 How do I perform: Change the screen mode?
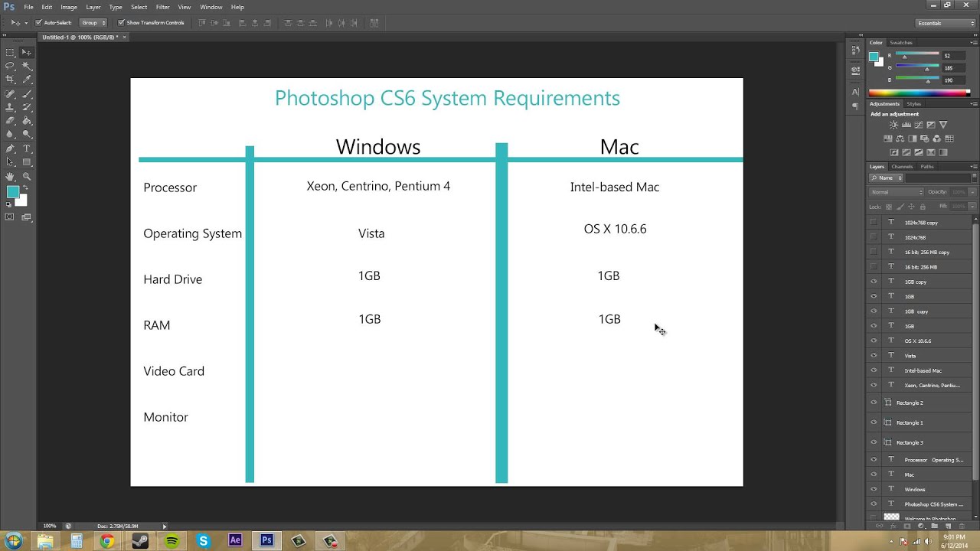pyautogui.click(x=27, y=217)
